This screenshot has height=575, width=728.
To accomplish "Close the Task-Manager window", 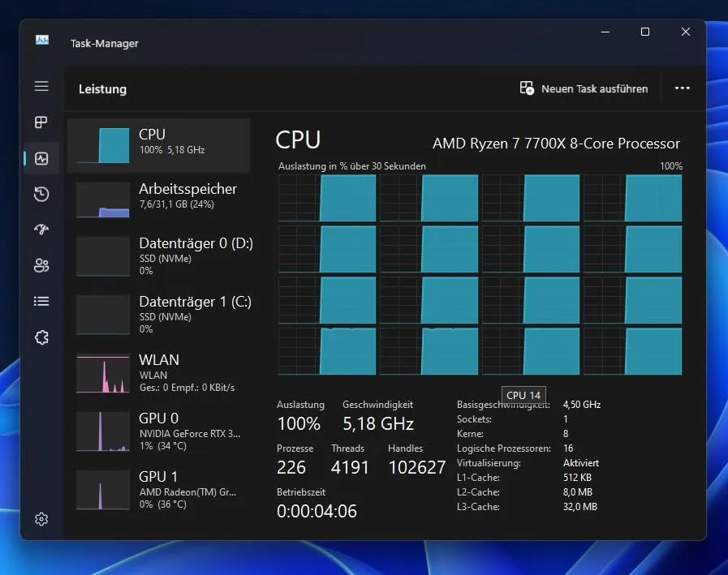I will [685, 32].
